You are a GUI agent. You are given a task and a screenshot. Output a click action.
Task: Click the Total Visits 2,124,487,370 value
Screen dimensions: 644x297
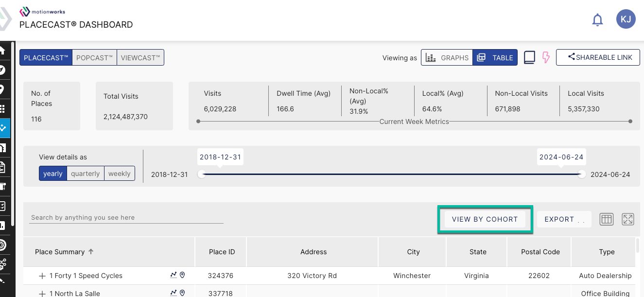(x=125, y=117)
